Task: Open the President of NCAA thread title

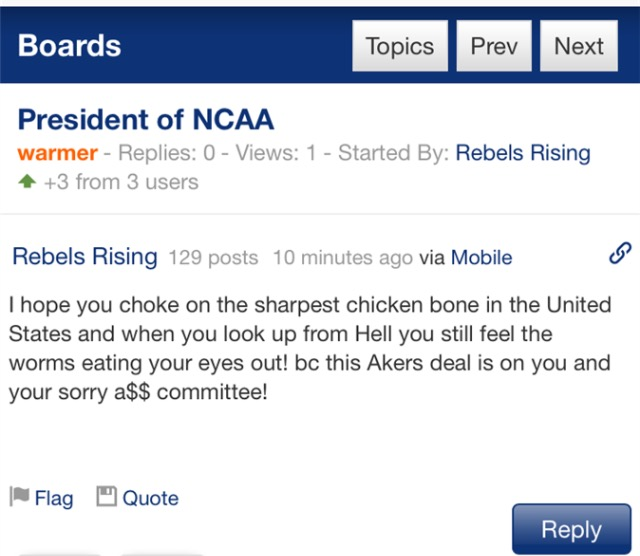Action: pyautogui.click(x=146, y=120)
